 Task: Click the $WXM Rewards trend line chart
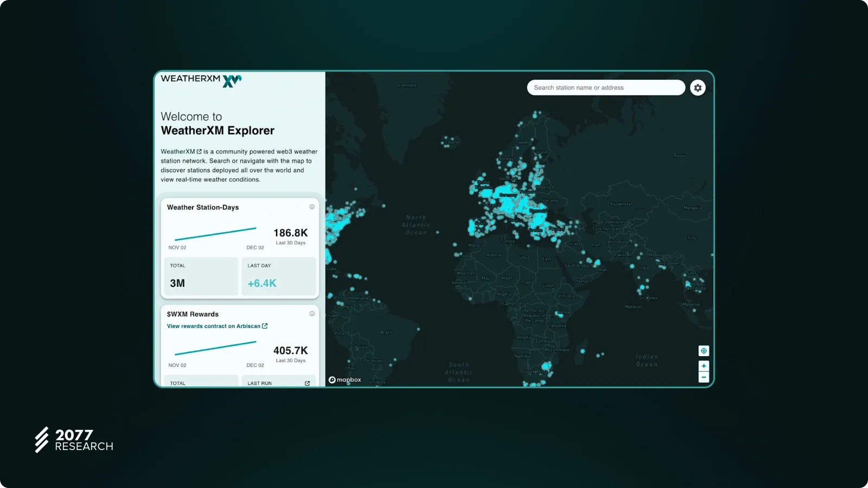pos(215,348)
